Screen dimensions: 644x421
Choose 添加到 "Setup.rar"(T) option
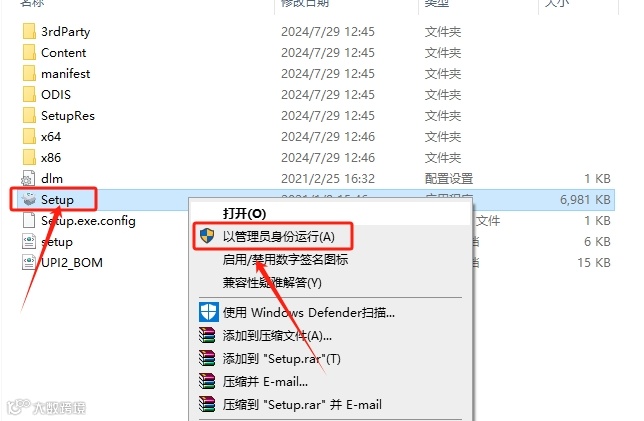(281, 359)
